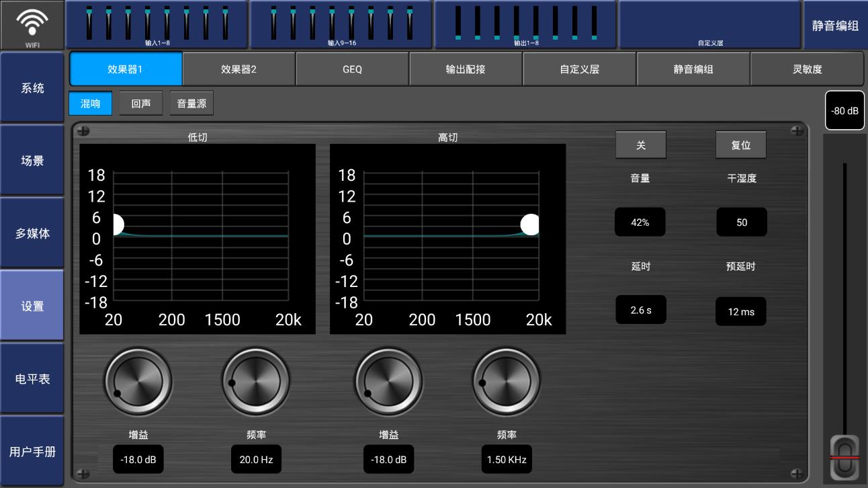Open the 多媒体 sidebar section
The image size is (868, 488).
click(32, 233)
